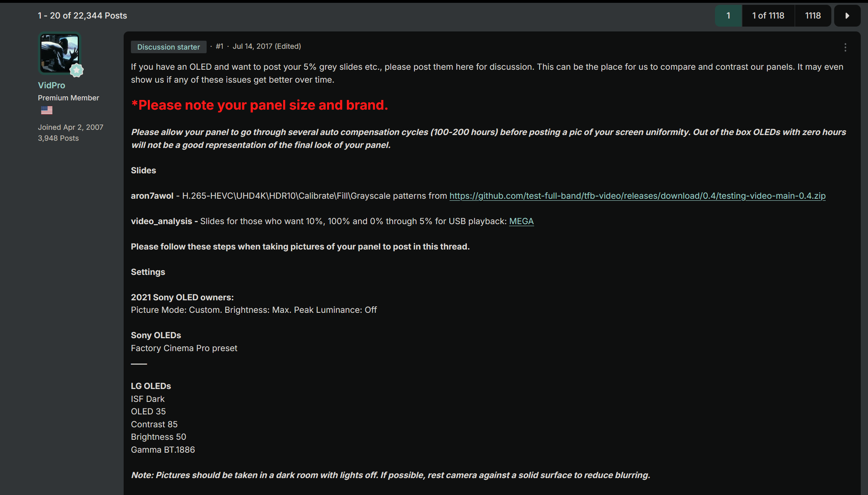
Task: Open the #1 post permalink
Action: [x=220, y=46]
